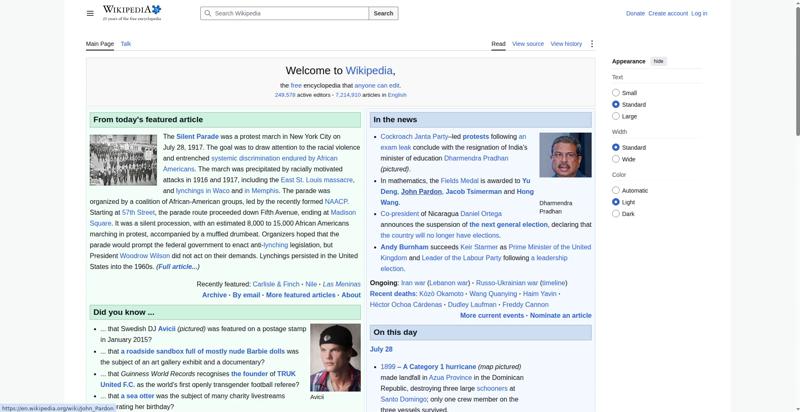The image size is (800, 412).
Task: Open the Silent Parade article link
Action: [197, 137]
